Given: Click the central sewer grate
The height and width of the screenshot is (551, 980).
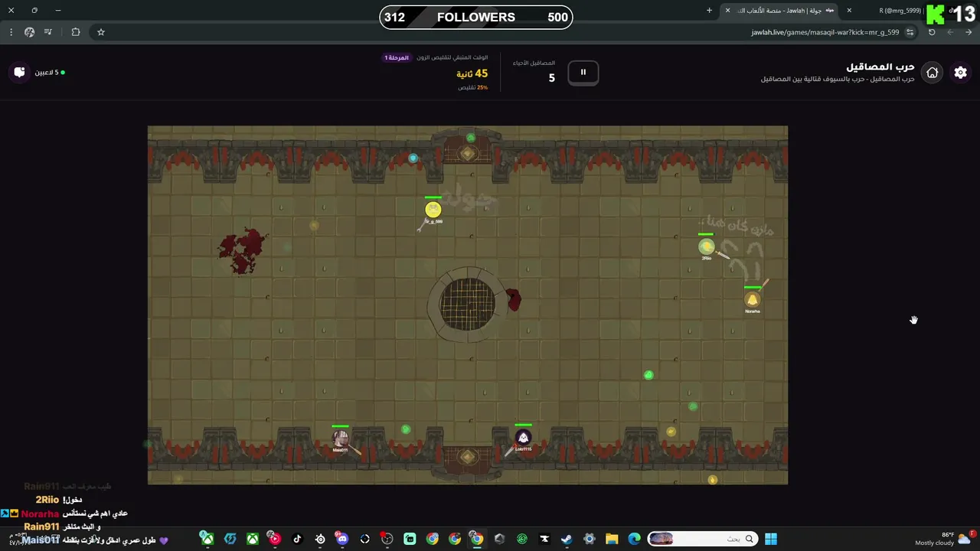Looking at the screenshot, I should pyautogui.click(x=468, y=303).
